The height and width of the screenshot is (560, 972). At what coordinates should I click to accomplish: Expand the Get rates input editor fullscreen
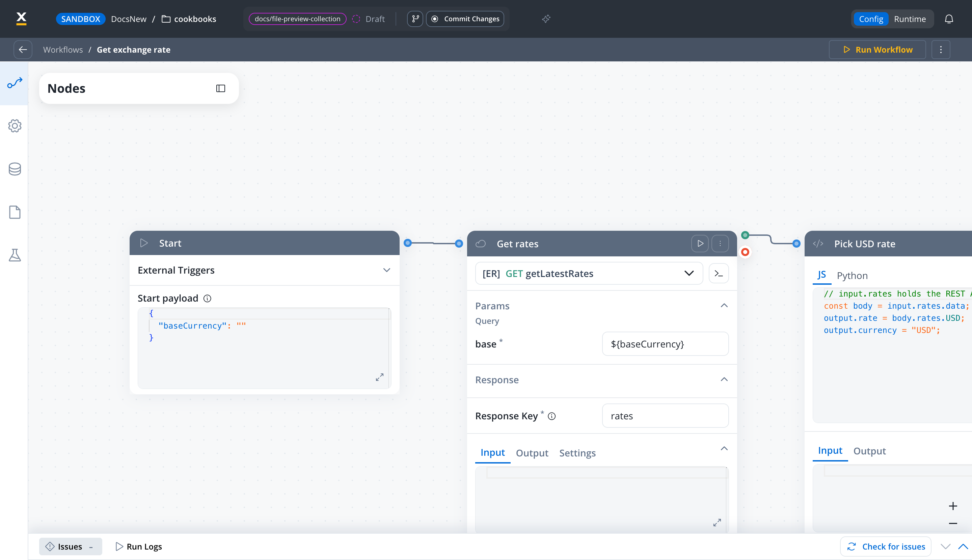717,523
